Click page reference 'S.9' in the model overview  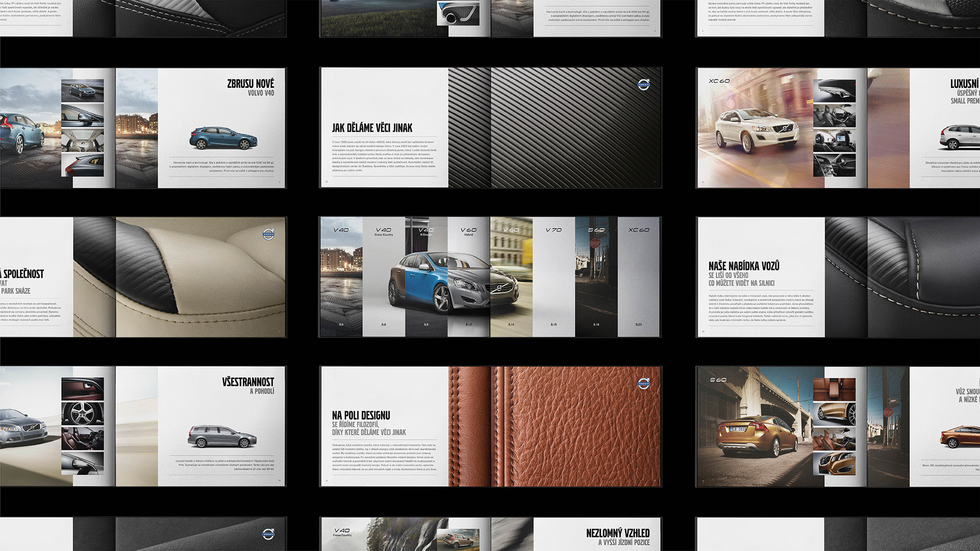[426, 324]
